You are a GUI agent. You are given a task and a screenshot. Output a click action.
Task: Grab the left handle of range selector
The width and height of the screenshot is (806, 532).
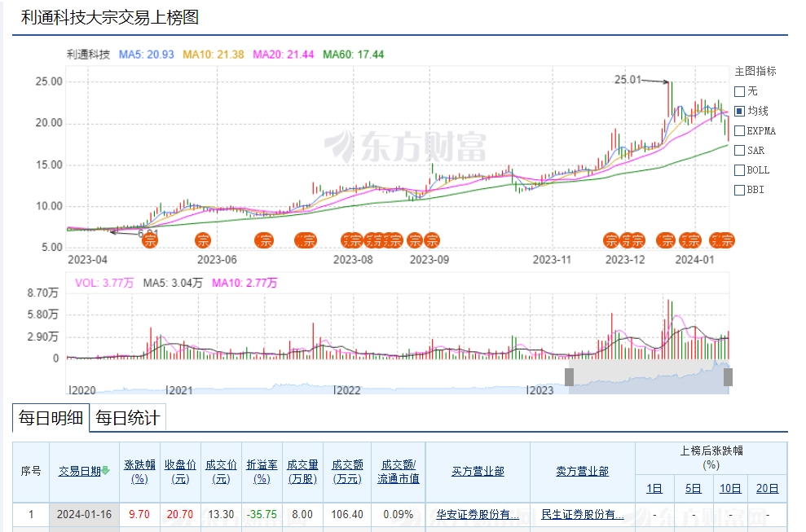[x=569, y=376]
